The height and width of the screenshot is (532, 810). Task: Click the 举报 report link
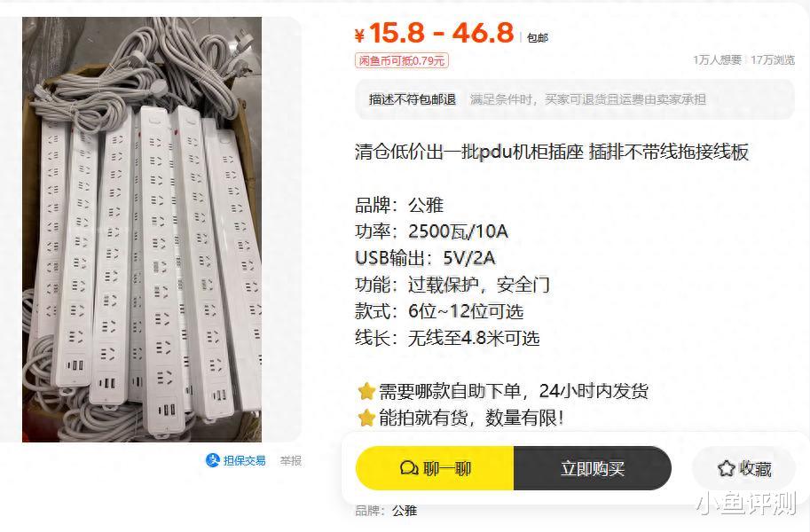[290, 460]
